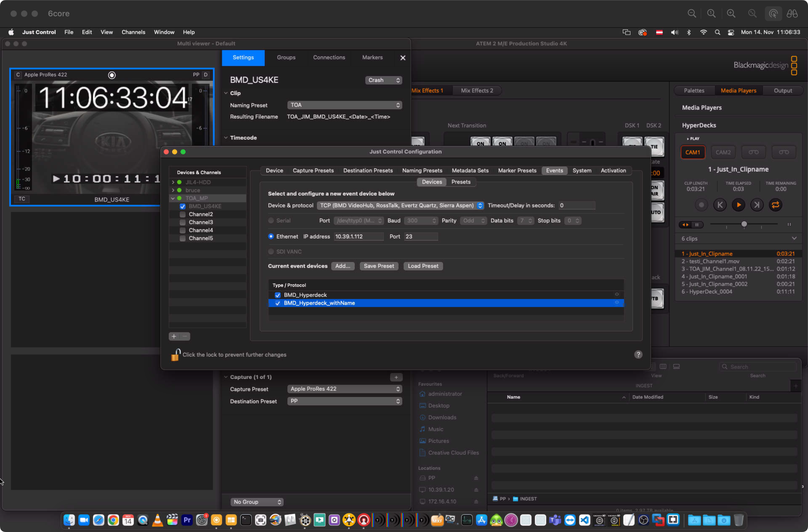This screenshot has height=532, width=808.
Task: Open the System tab in configuration
Action: tap(582, 171)
